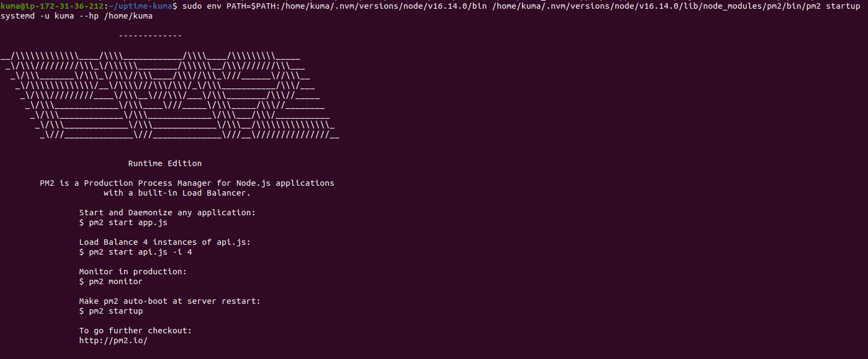Click the kuma@ip-172-31-36-212 prompt user text
Image resolution: width=868 pixels, height=359 pixels.
pos(52,6)
